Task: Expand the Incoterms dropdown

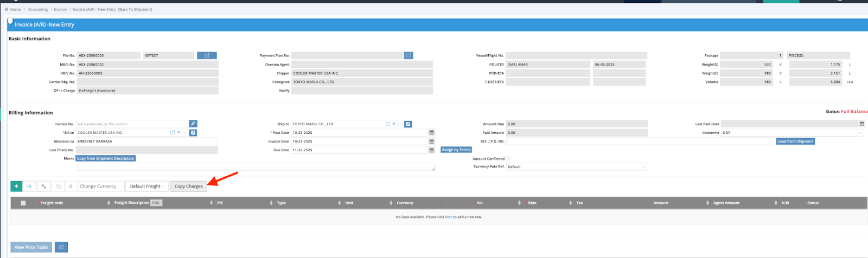Action: pyautogui.click(x=860, y=133)
